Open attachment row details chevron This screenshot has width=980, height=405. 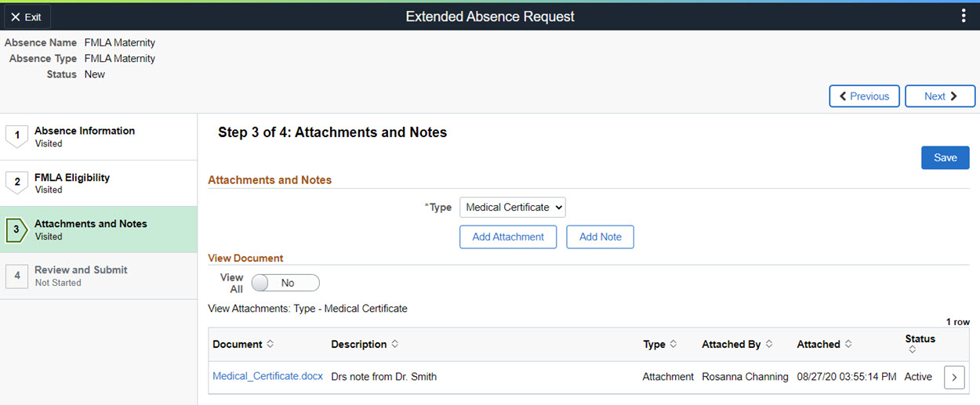coord(954,377)
